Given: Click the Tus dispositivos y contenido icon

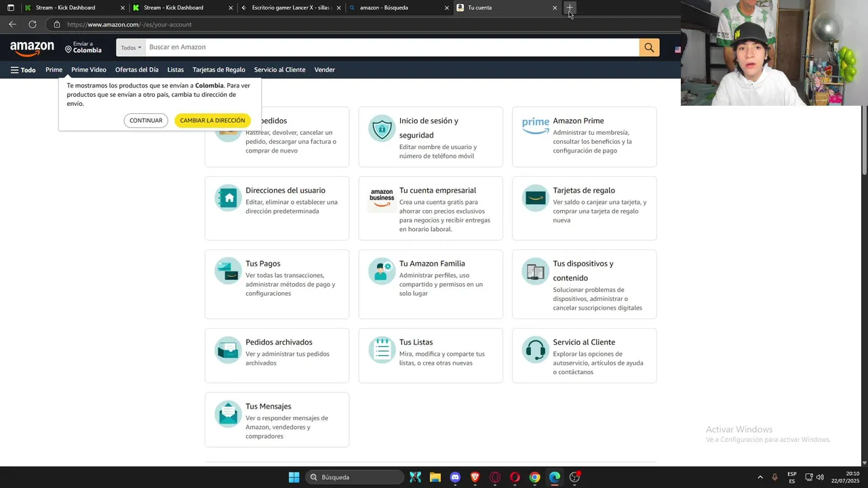Looking at the screenshot, I should [x=536, y=271].
